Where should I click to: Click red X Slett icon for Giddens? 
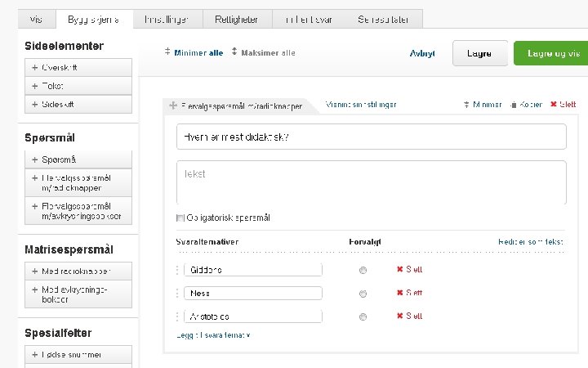click(x=400, y=269)
